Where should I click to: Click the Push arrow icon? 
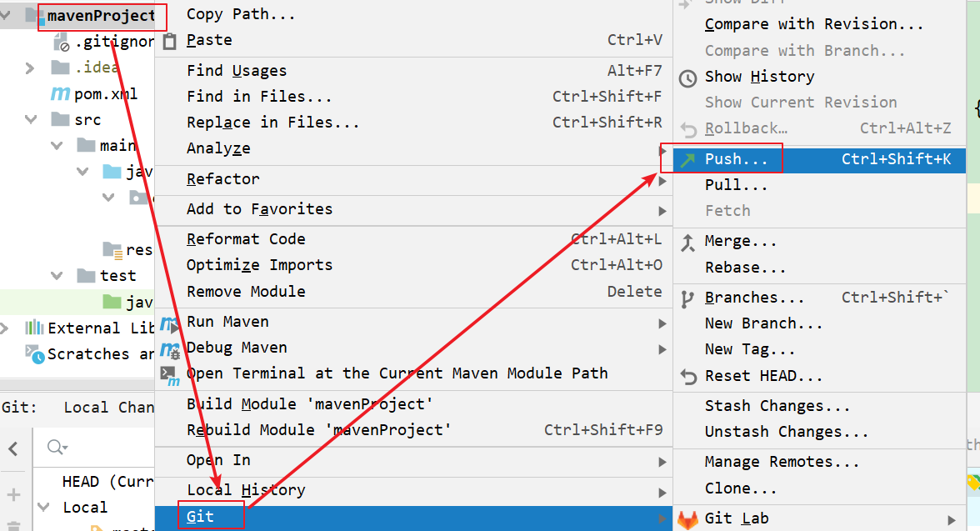tap(687, 159)
